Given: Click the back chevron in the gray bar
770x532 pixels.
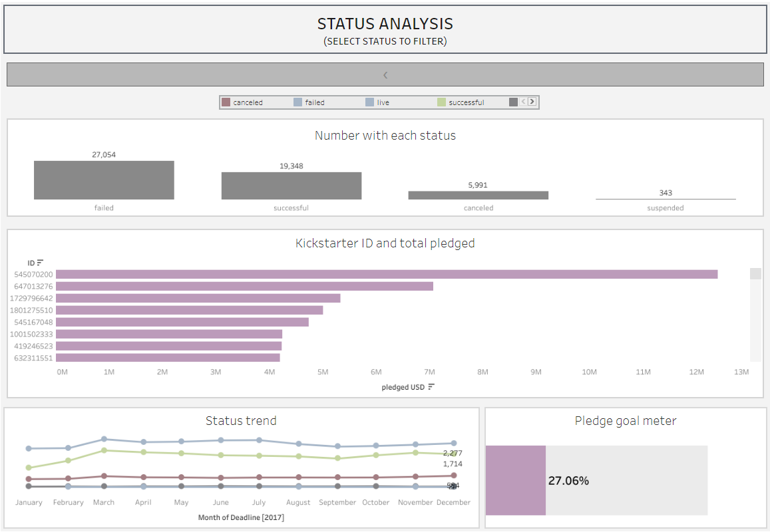Looking at the screenshot, I should 385,75.
